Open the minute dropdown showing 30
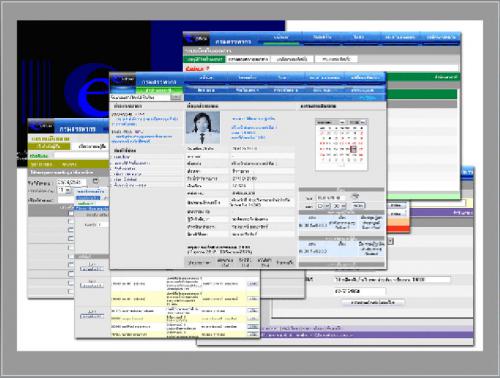The image size is (500, 378). tap(340, 206)
